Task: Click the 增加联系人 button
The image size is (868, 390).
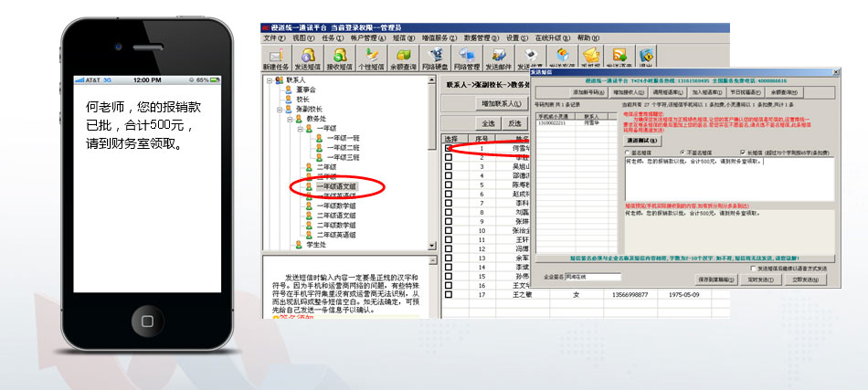Action: pyautogui.click(x=501, y=104)
